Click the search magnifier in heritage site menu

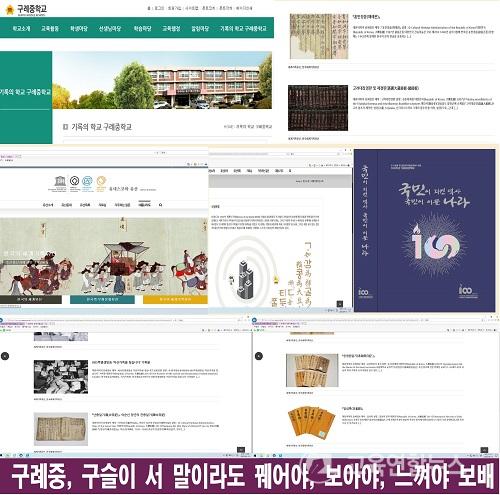coord(160,205)
